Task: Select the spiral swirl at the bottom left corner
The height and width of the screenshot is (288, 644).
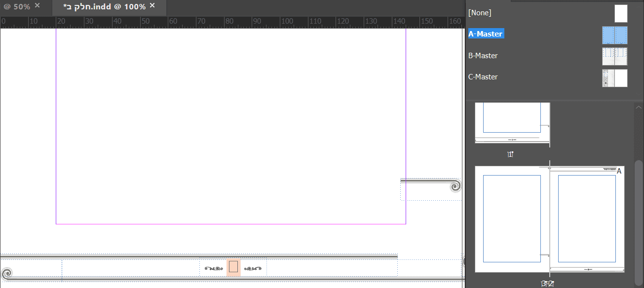Action: click(6, 274)
